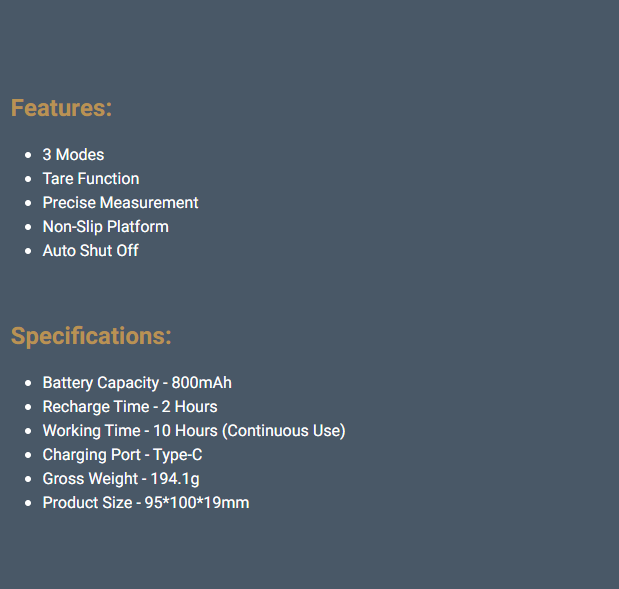This screenshot has height=589, width=619.
Task: Click the bullet beside Product Size
Action: (x=27, y=504)
